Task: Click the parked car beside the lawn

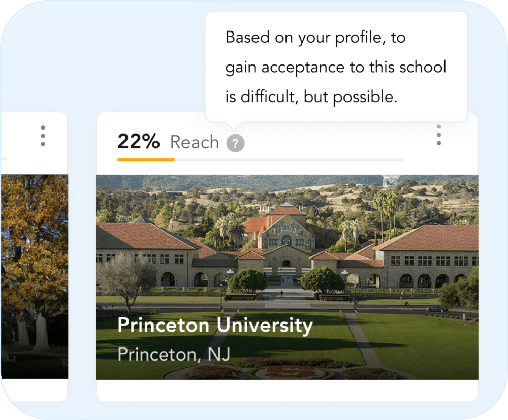Action: pyautogui.click(x=436, y=308)
